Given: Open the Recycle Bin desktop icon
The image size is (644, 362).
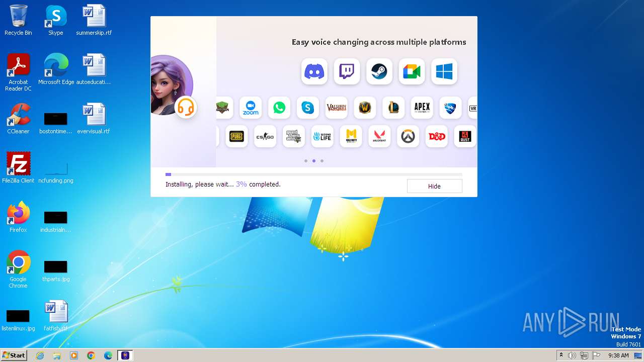Looking at the screenshot, I should coord(18,20).
